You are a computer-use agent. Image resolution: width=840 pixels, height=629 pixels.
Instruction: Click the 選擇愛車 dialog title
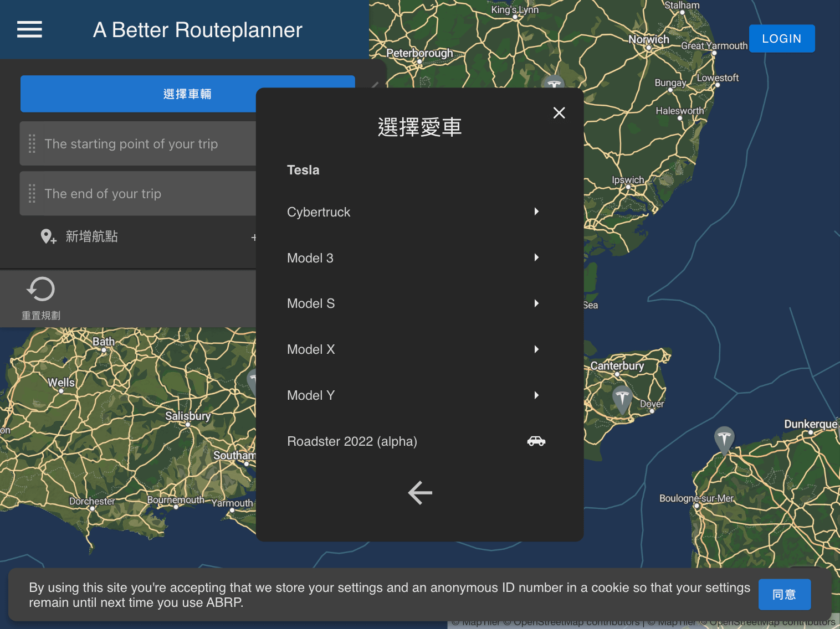click(419, 127)
